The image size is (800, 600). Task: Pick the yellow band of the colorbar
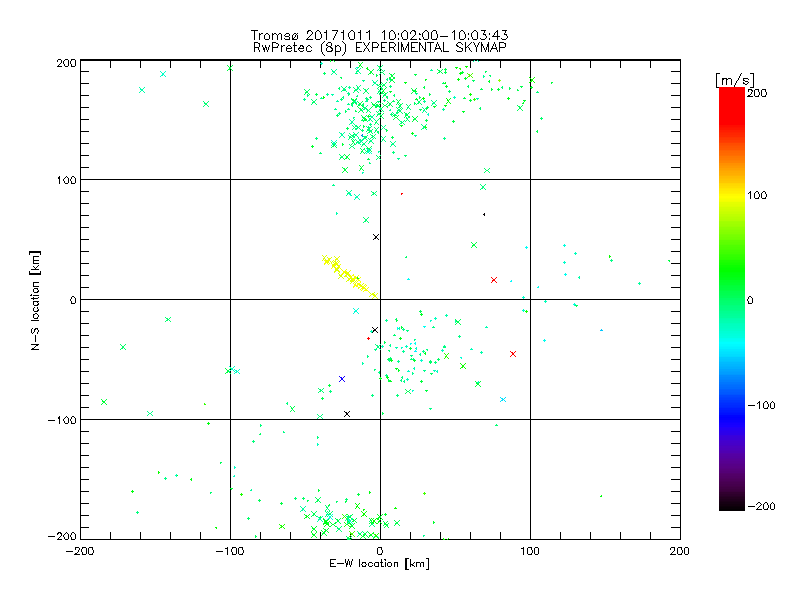(x=732, y=195)
